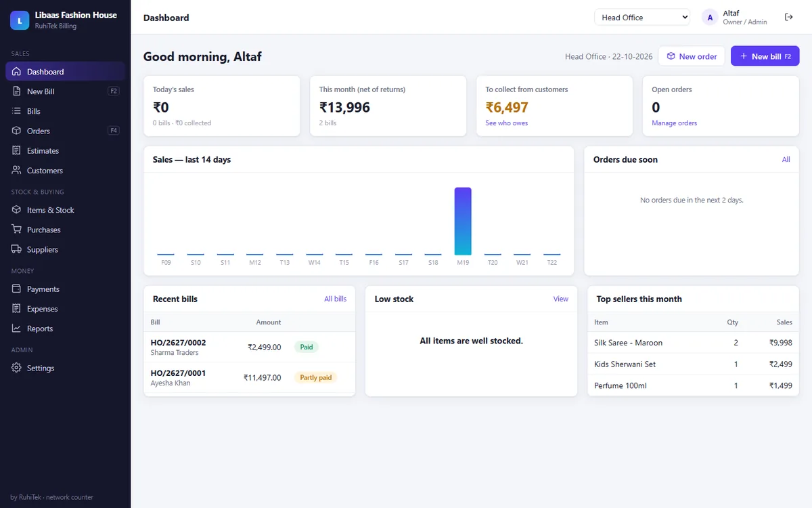The image size is (812, 508).
Task: Click the Purchases cart icon in sidebar
Action: click(16, 230)
